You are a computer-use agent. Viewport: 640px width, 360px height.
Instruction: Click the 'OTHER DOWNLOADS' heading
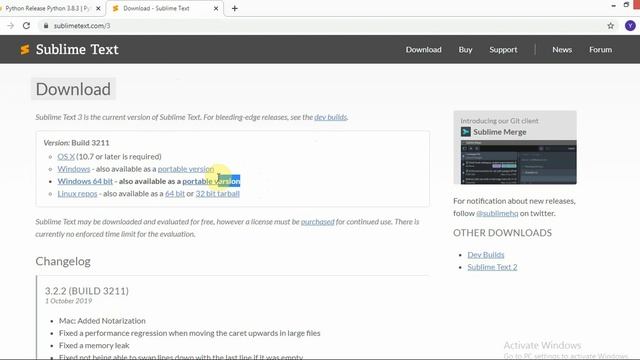click(502, 233)
